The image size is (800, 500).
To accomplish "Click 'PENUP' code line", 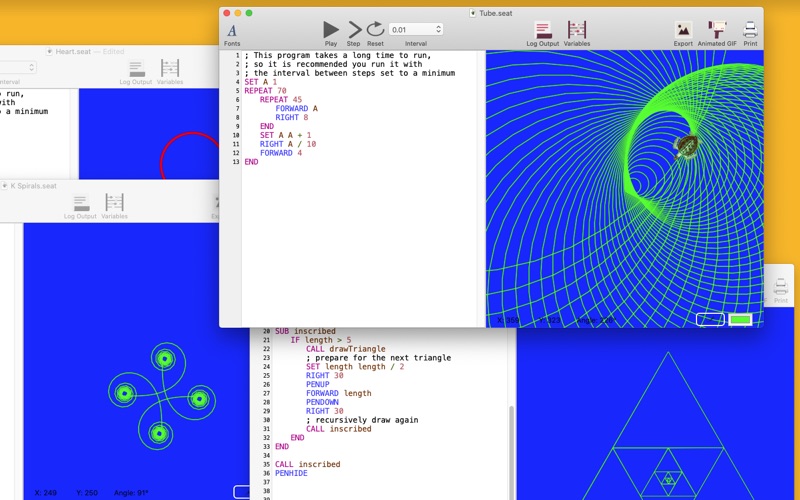I will point(317,384).
